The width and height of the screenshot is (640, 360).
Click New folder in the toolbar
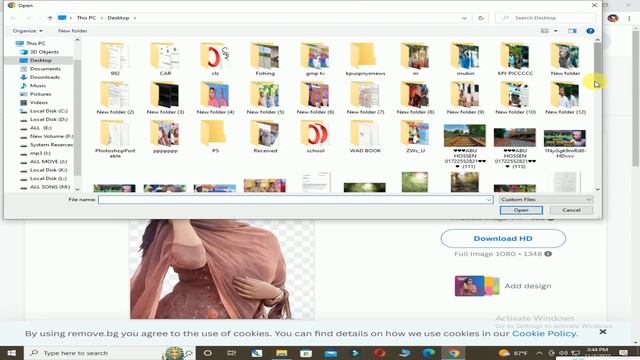pos(72,31)
